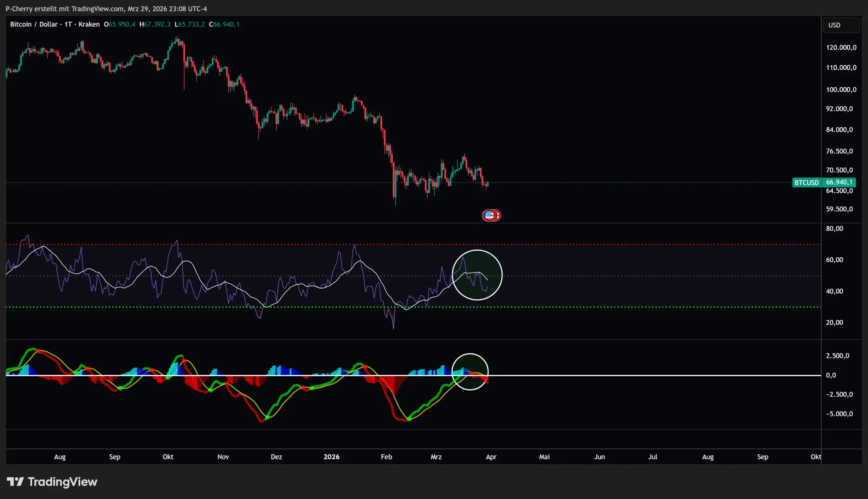
Task: Click the white circle on RSI panel
Action: 478,275
